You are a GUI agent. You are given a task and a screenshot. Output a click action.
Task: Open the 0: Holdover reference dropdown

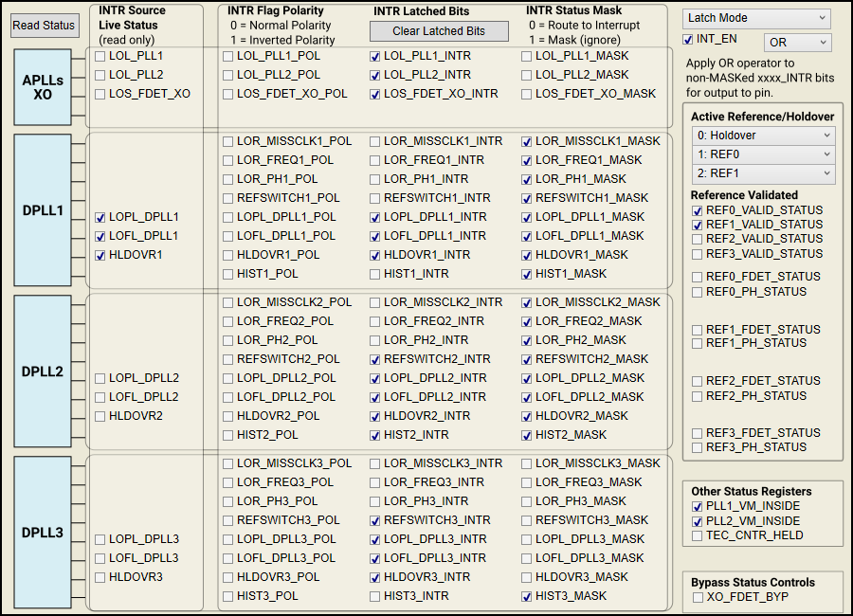(761, 136)
